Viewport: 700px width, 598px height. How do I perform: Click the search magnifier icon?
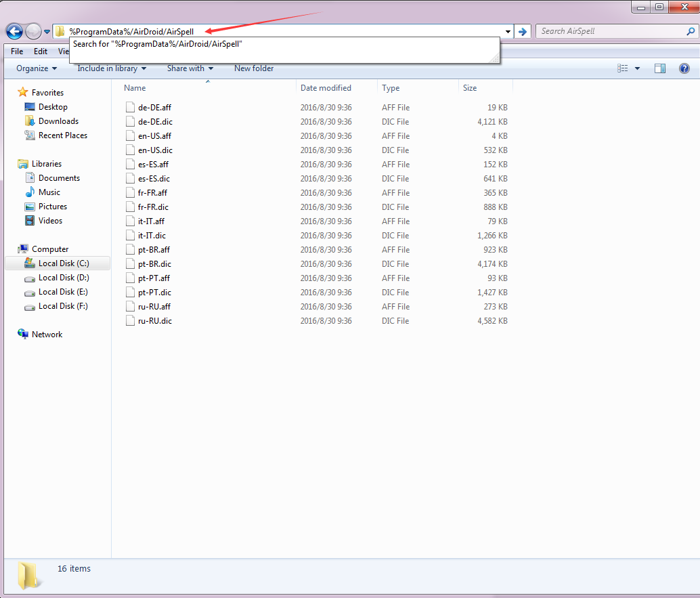691,31
